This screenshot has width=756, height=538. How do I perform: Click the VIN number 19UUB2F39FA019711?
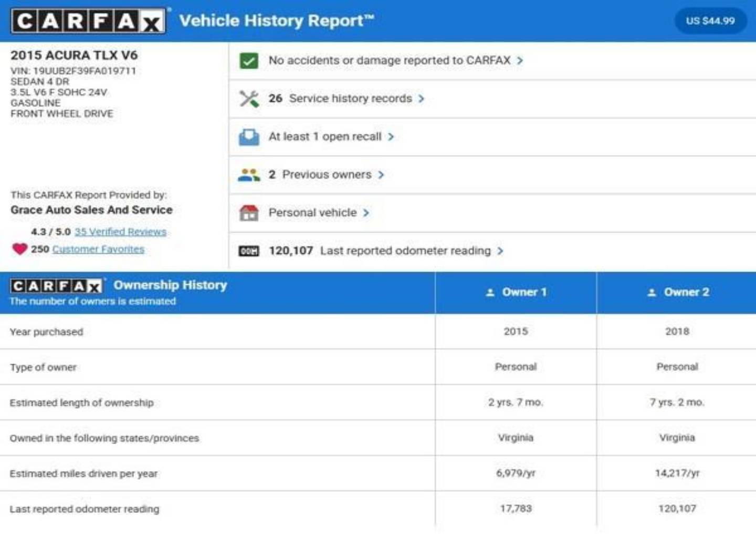[x=73, y=71]
